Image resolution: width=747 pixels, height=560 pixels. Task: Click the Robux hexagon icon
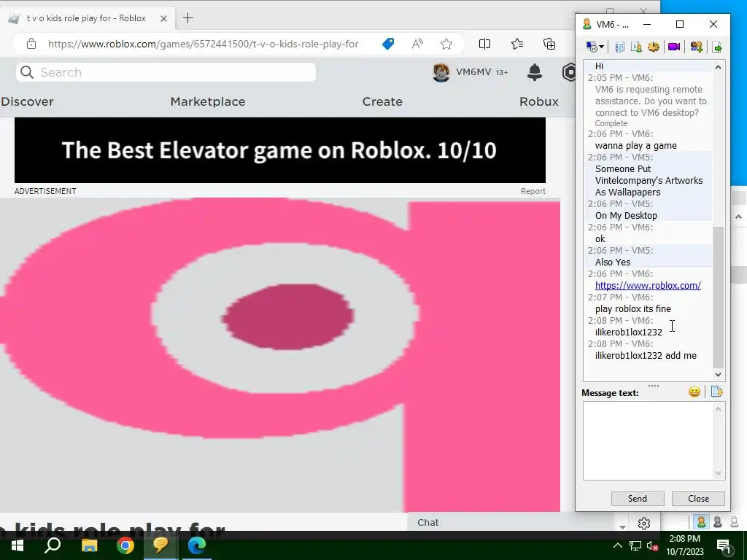[569, 72]
